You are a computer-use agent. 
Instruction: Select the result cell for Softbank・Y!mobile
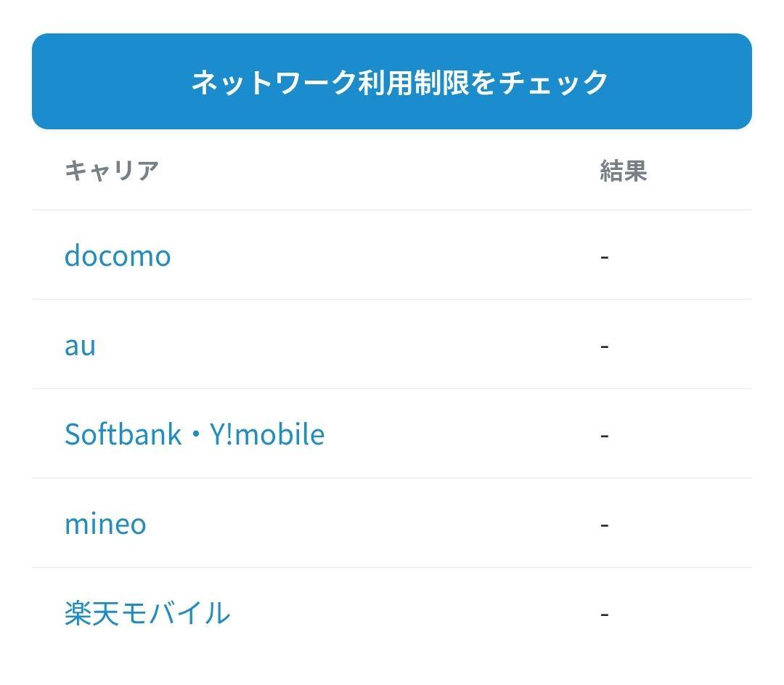tap(605, 435)
